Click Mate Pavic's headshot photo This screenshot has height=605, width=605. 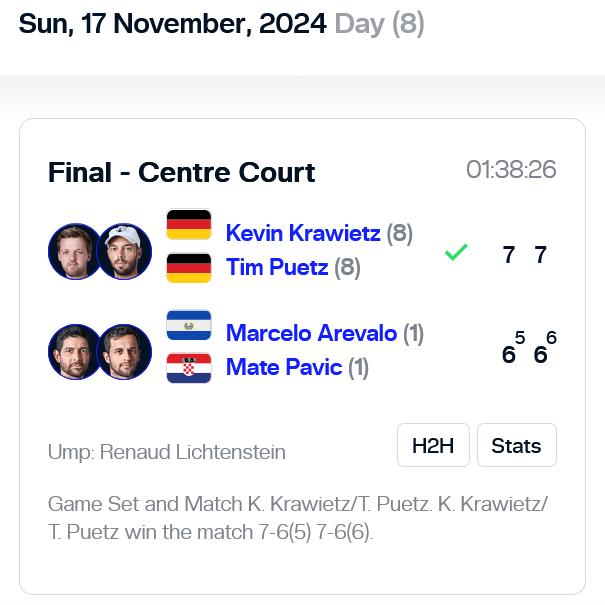point(124,352)
